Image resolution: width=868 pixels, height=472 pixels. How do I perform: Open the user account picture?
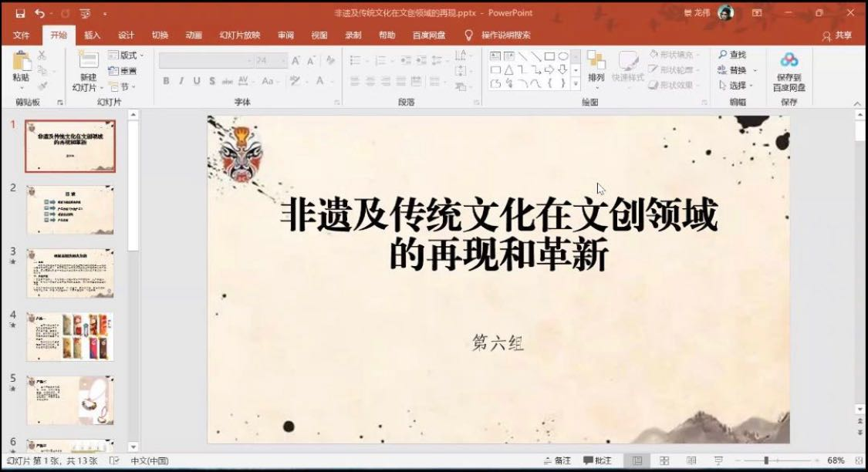click(725, 13)
